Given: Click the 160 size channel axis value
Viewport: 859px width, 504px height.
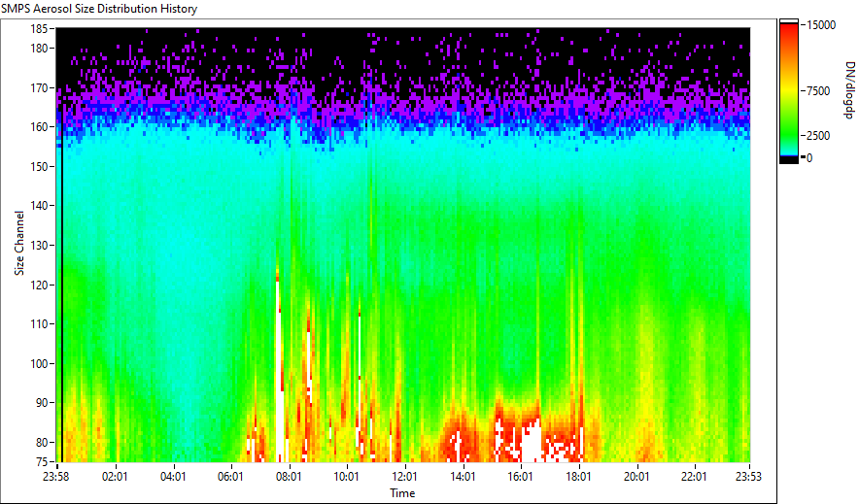Looking at the screenshot, I should click(38, 127).
